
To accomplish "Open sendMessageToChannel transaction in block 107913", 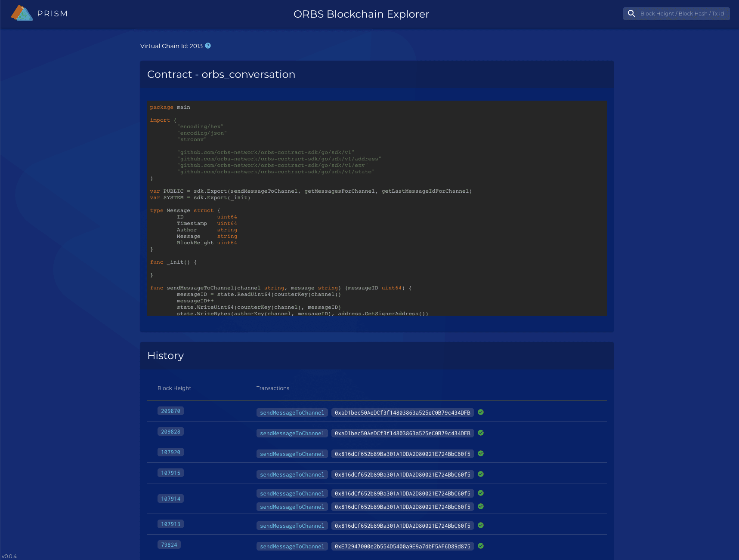I will (292, 526).
